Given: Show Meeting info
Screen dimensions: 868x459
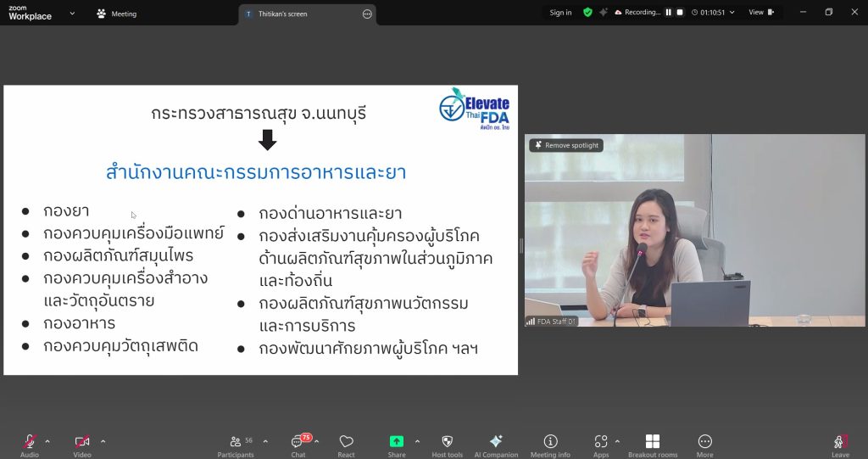Looking at the screenshot, I should pyautogui.click(x=550, y=444).
